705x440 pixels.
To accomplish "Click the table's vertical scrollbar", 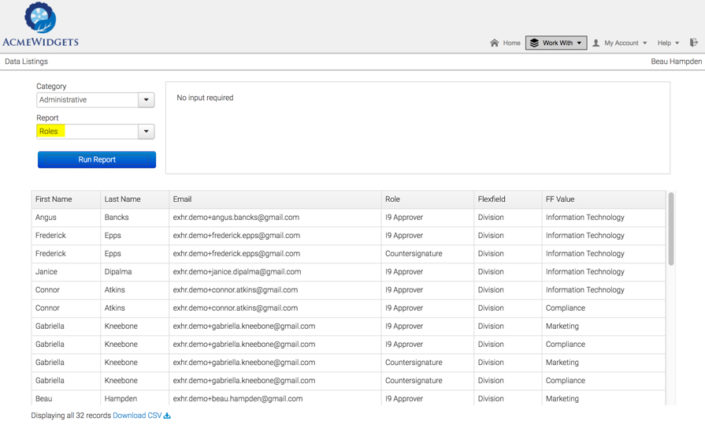I will tap(671, 230).
